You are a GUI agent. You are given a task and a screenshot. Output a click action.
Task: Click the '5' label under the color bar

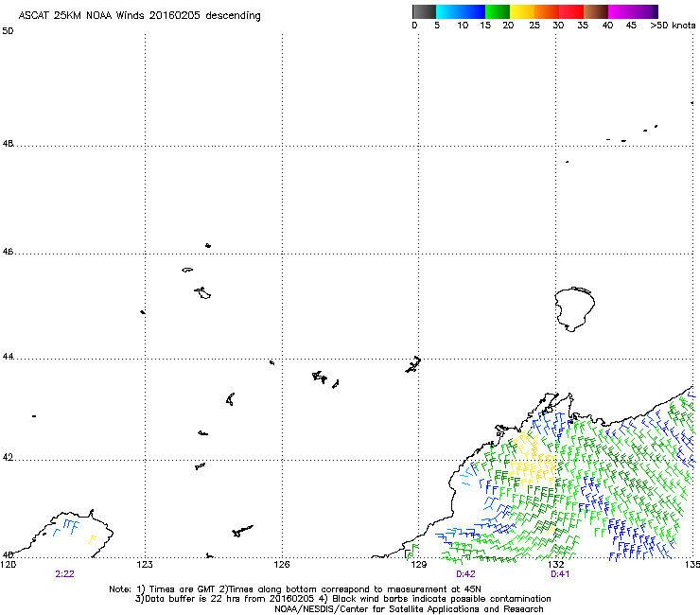coord(437,26)
